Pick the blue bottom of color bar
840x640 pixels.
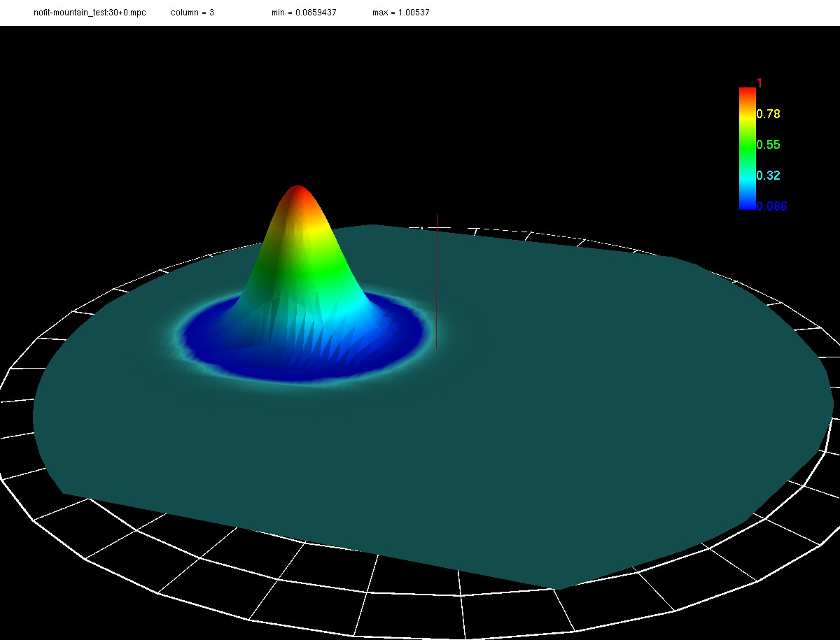(x=747, y=205)
